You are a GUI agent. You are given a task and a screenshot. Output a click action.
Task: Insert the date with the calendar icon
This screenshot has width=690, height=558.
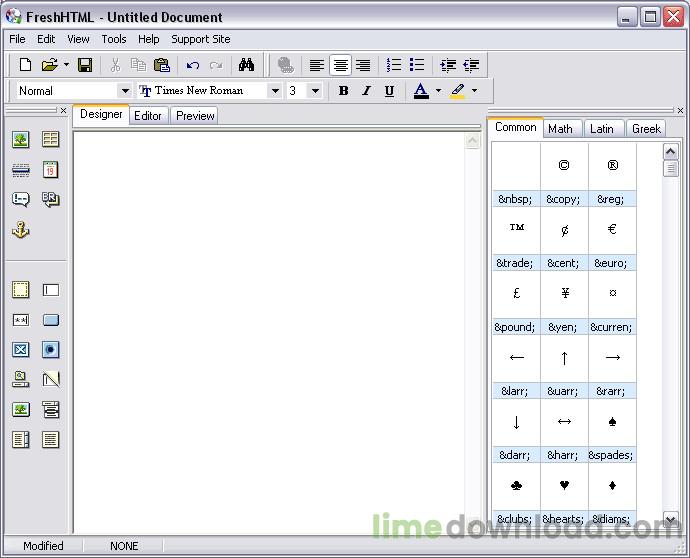(x=51, y=170)
